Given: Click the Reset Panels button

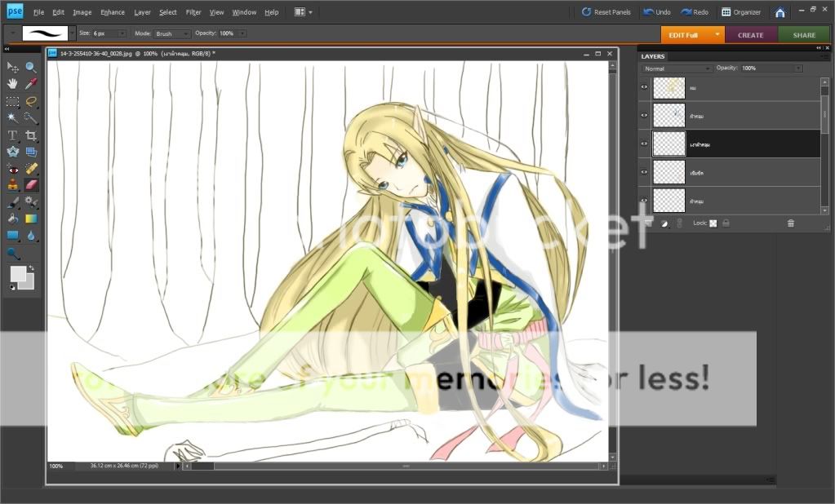Looking at the screenshot, I should [x=606, y=11].
